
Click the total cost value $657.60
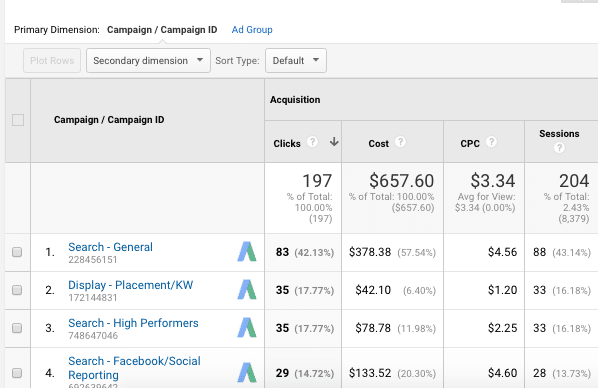(x=402, y=181)
